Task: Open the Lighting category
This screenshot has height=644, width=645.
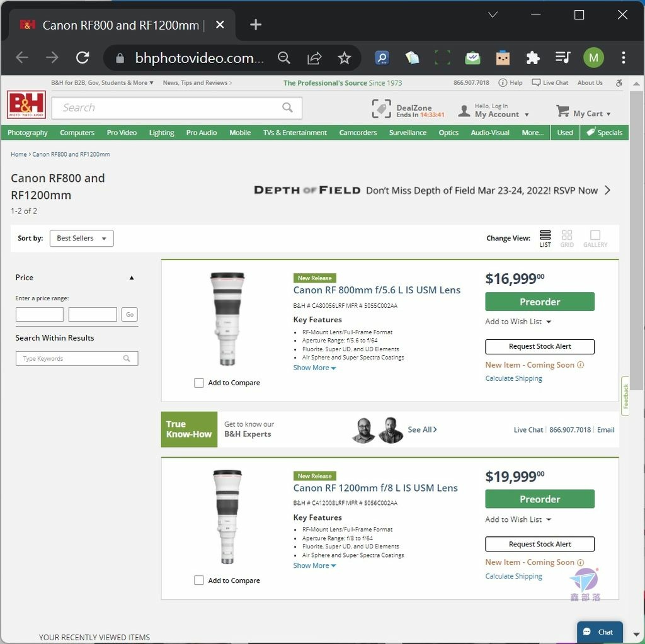Action: pos(161,133)
